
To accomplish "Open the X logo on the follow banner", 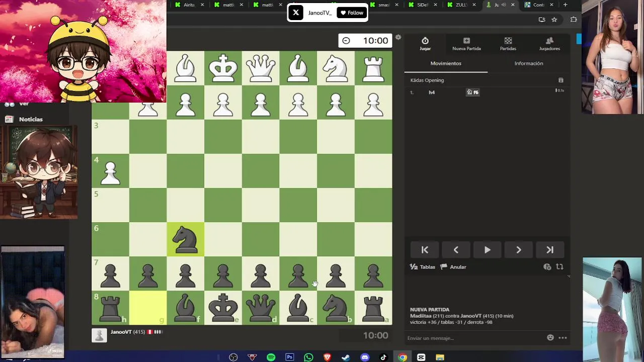I will [x=296, y=13].
